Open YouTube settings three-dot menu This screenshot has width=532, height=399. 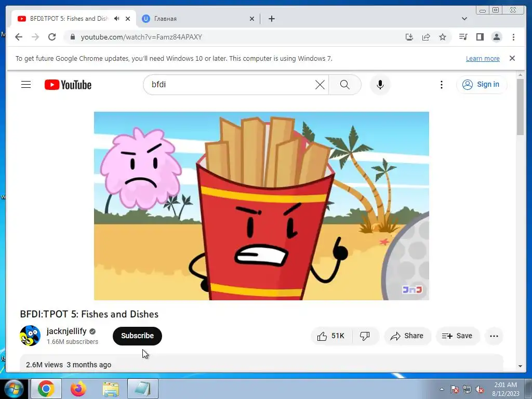click(x=442, y=85)
